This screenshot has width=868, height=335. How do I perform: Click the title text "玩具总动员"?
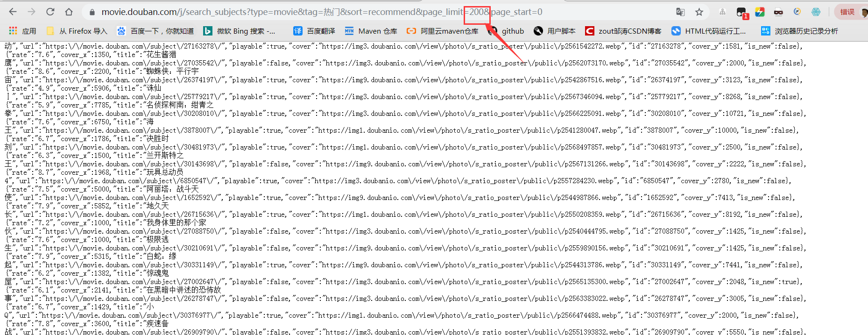165,172
